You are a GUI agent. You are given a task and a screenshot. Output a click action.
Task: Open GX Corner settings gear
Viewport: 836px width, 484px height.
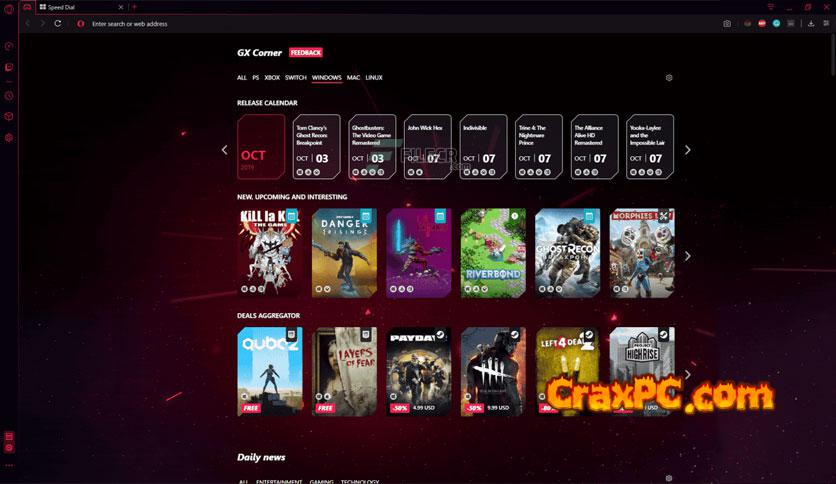tap(669, 78)
